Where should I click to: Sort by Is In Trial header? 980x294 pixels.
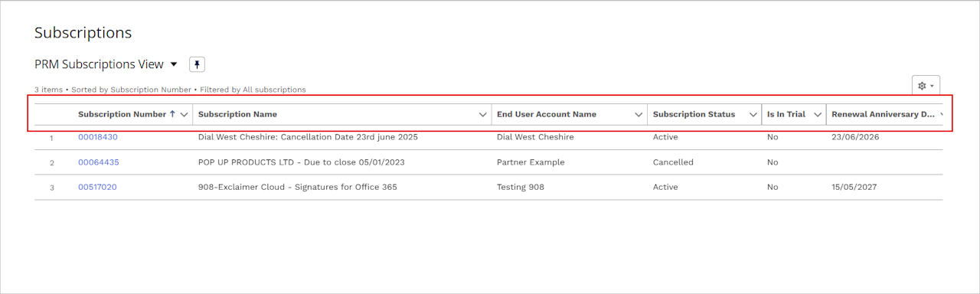(x=786, y=114)
